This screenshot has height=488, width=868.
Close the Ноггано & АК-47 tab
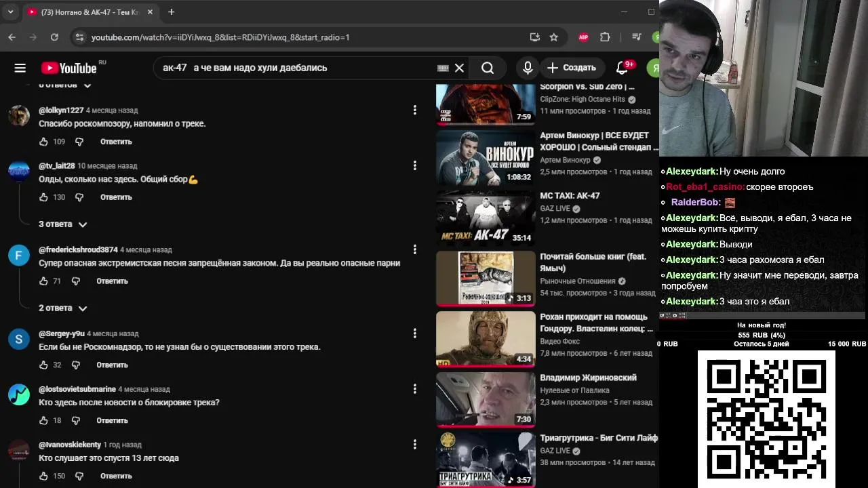pyautogui.click(x=151, y=12)
